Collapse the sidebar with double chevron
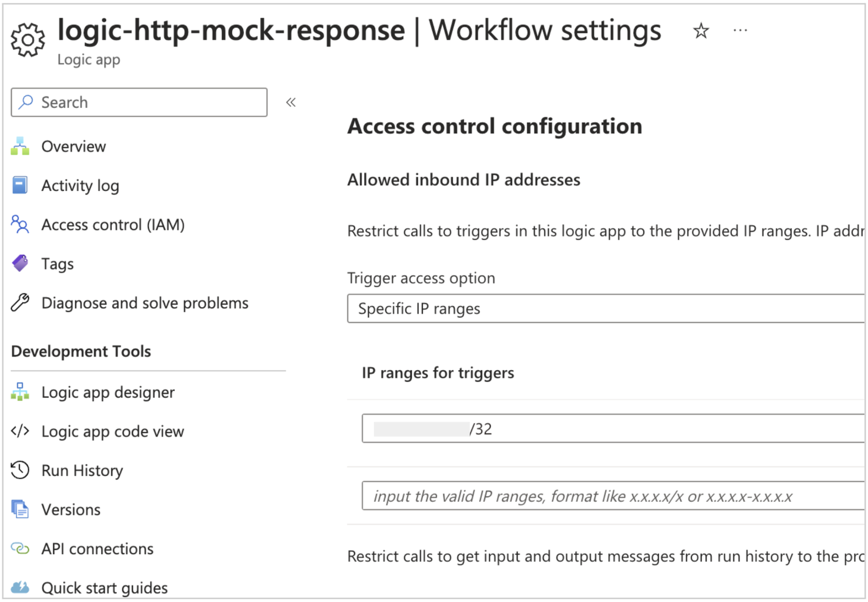The image size is (868, 602). tap(291, 102)
